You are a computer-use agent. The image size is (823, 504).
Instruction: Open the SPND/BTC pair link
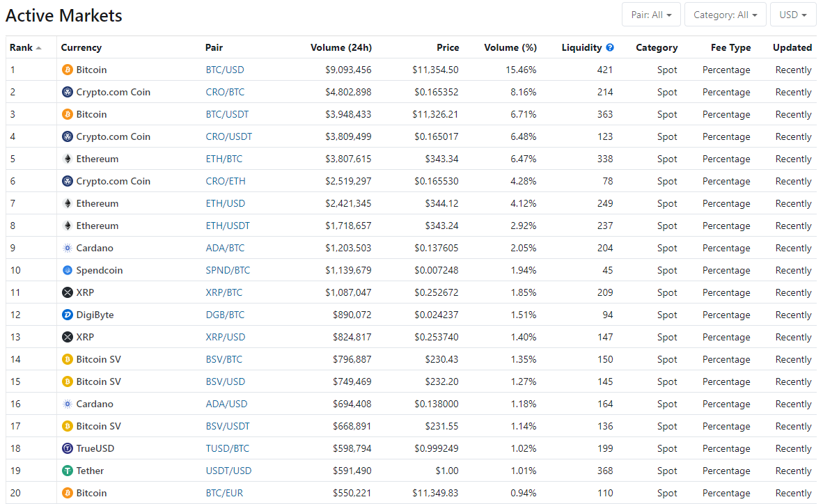pos(228,270)
